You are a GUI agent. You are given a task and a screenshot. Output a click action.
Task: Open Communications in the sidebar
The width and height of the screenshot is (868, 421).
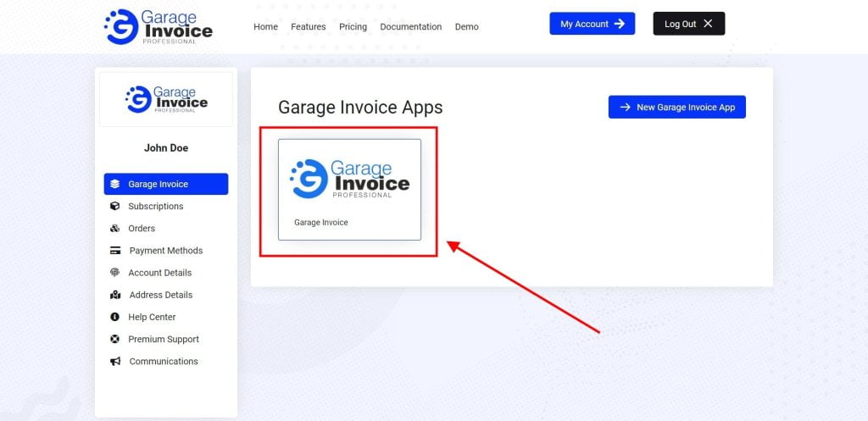[x=164, y=361]
